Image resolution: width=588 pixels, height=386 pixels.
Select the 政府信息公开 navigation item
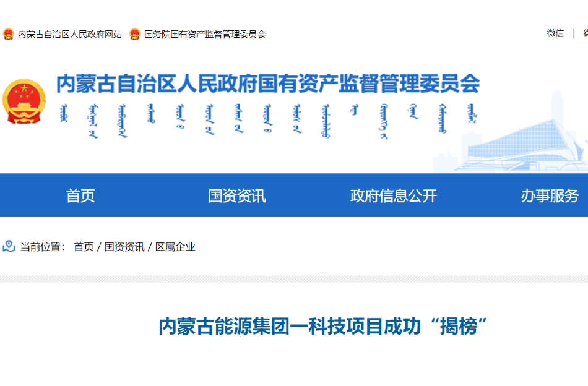pyautogui.click(x=394, y=196)
